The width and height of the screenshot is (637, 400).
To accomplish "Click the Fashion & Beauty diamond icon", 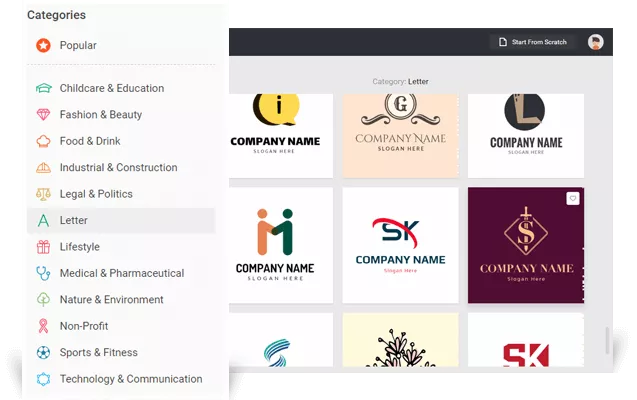I will point(43,115).
